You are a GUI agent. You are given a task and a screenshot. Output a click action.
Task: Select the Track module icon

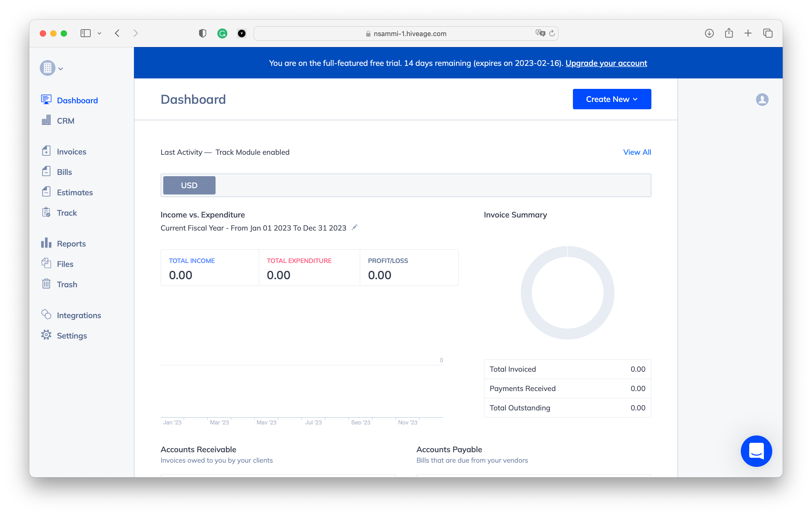pyautogui.click(x=47, y=212)
